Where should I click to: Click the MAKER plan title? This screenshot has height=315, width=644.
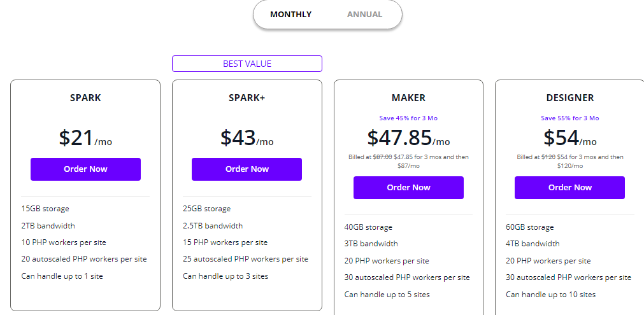coord(408,98)
